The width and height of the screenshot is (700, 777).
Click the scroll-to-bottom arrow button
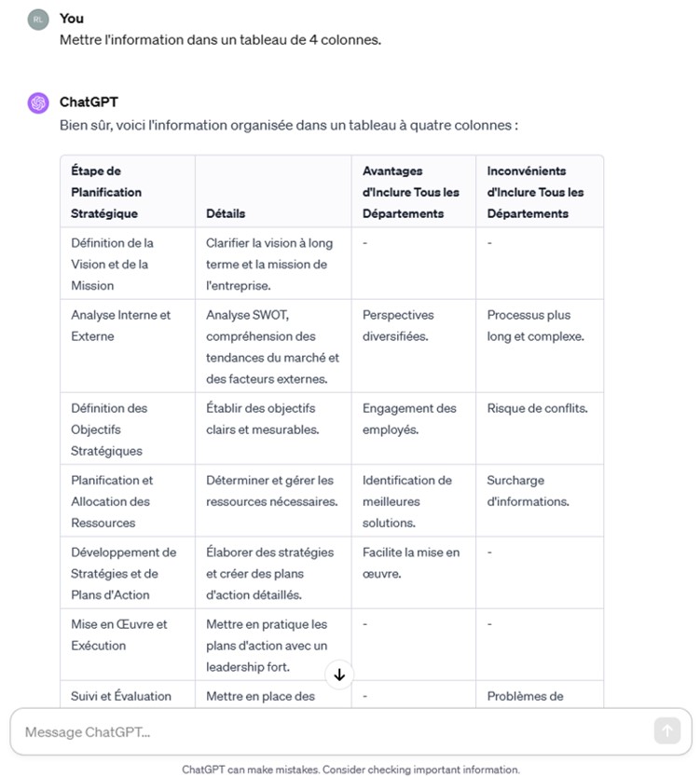(x=339, y=675)
